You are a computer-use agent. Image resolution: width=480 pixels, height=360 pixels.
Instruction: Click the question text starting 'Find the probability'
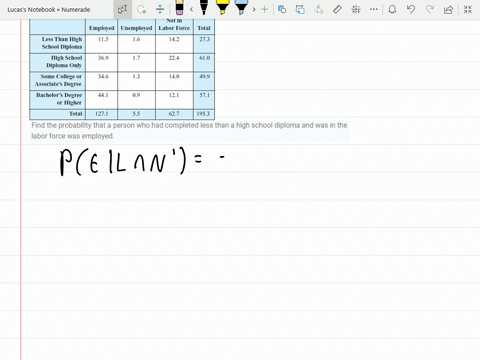[189, 130]
